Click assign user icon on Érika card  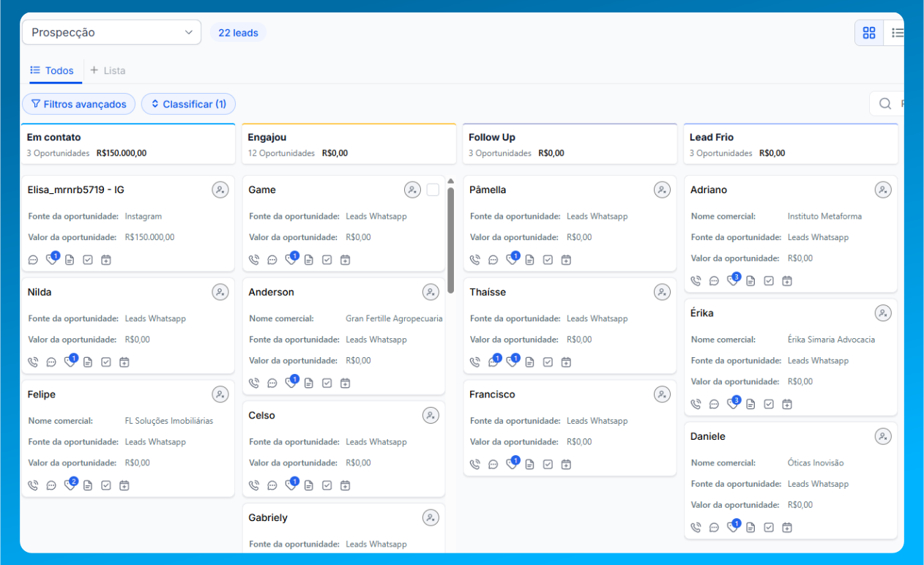(883, 313)
